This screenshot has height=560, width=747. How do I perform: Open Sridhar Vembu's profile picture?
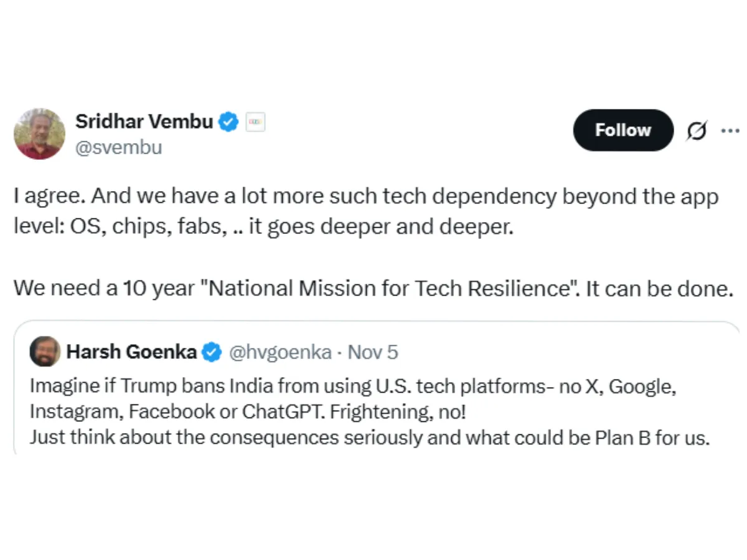pyautogui.click(x=39, y=134)
